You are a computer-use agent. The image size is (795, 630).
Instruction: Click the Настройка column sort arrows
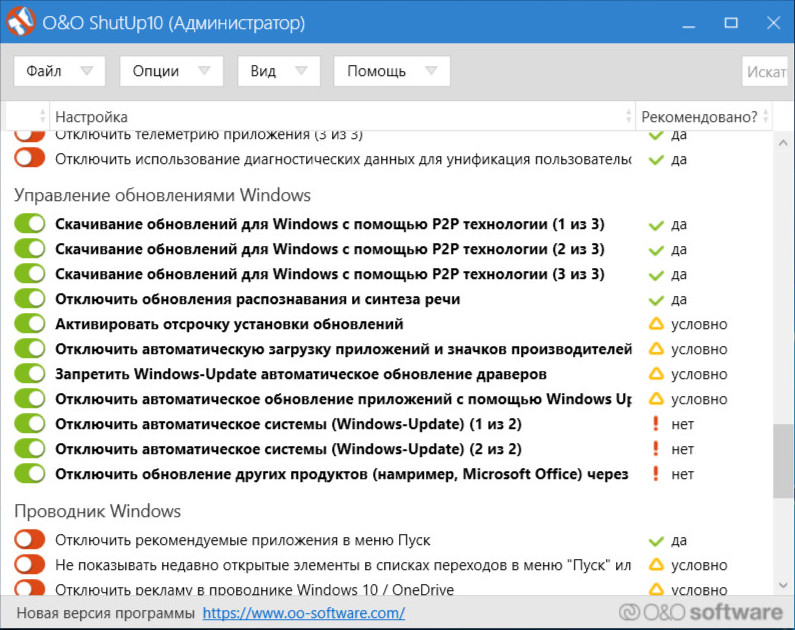[x=628, y=116]
